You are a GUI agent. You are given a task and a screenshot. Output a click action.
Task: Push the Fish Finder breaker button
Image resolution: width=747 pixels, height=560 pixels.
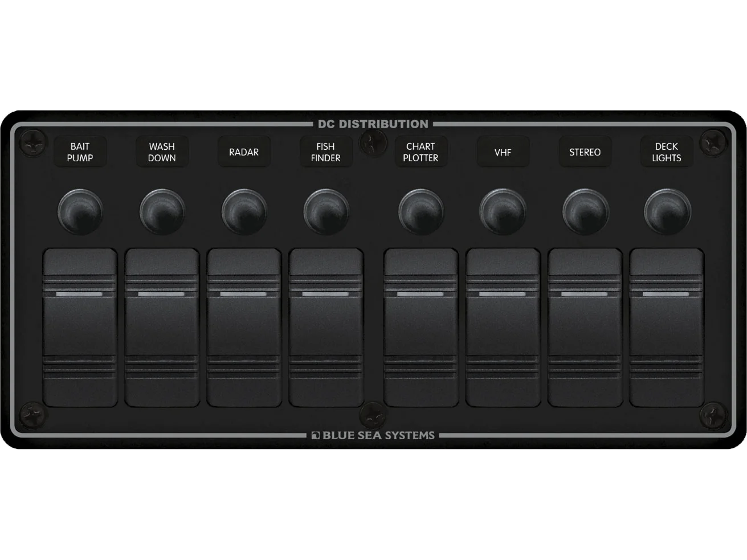click(326, 211)
